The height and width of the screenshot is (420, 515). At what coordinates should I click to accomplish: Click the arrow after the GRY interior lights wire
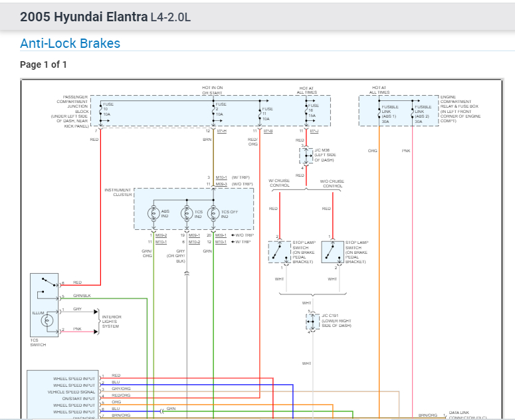(96, 312)
